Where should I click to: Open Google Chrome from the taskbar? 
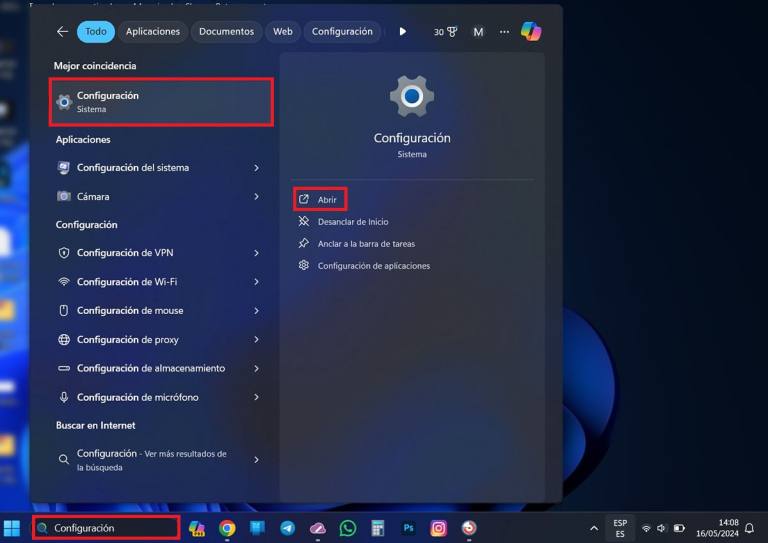click(228, 528)
